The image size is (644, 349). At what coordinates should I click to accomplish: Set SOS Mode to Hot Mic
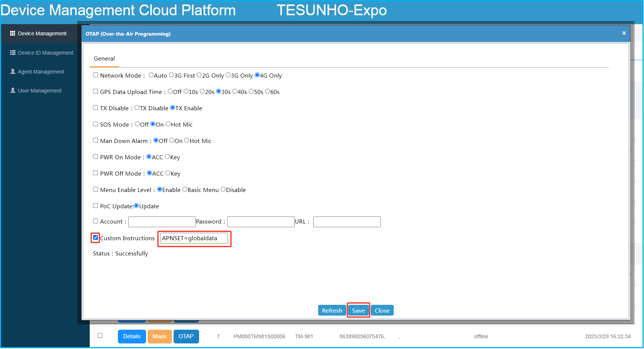[168, 124]
